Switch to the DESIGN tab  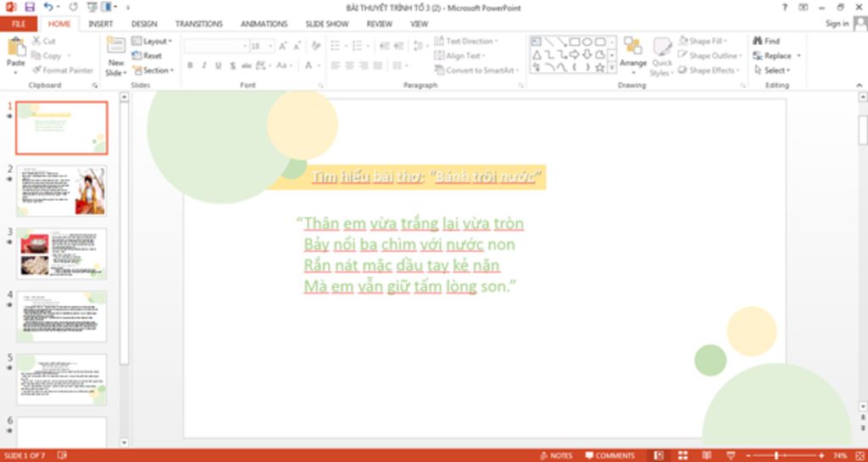(144, 24)
